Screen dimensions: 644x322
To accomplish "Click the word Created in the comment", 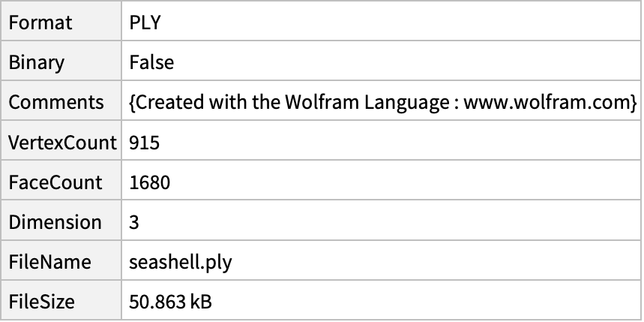I will coord(169,102).
